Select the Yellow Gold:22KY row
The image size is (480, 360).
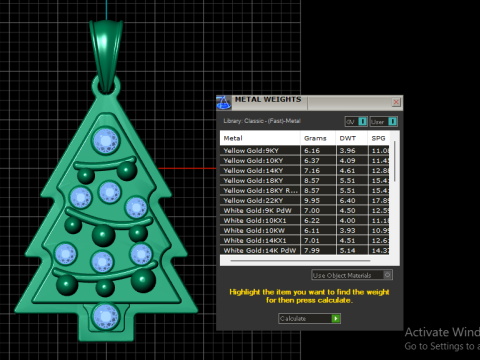[304, 200]
